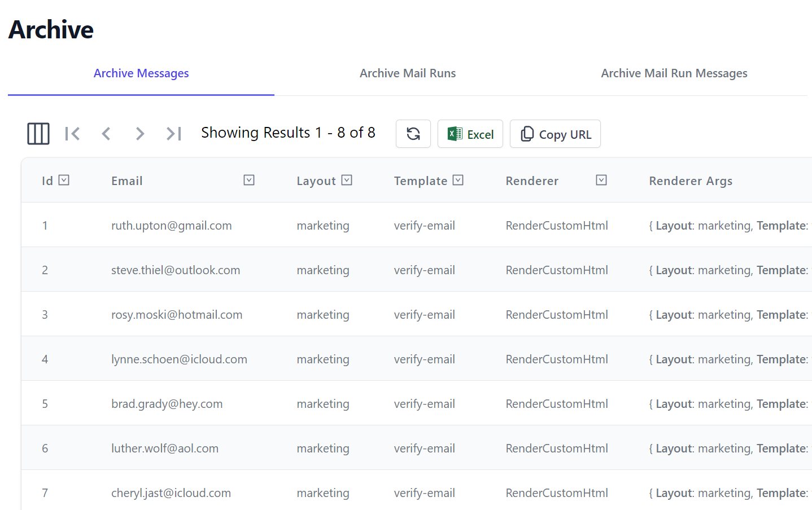The width and height of the screenshot is (812, 510).
Task: Open Email column filter dropdown
Action: (x=249, y=180)
